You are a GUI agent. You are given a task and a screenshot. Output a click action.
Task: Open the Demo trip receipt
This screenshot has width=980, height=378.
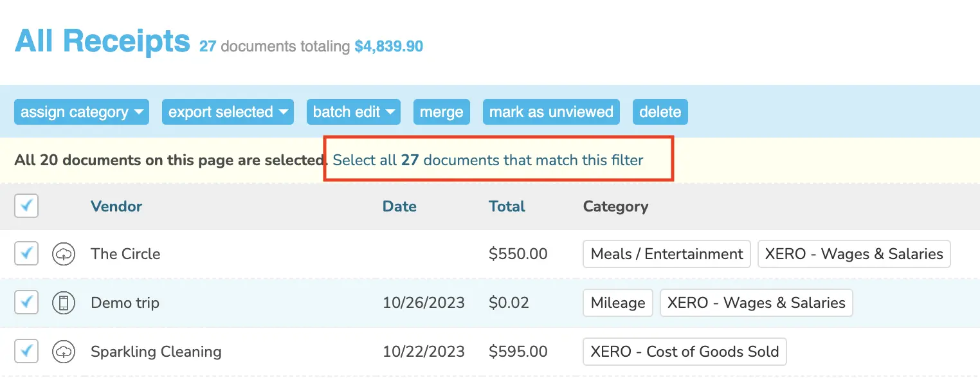point(125,303)
